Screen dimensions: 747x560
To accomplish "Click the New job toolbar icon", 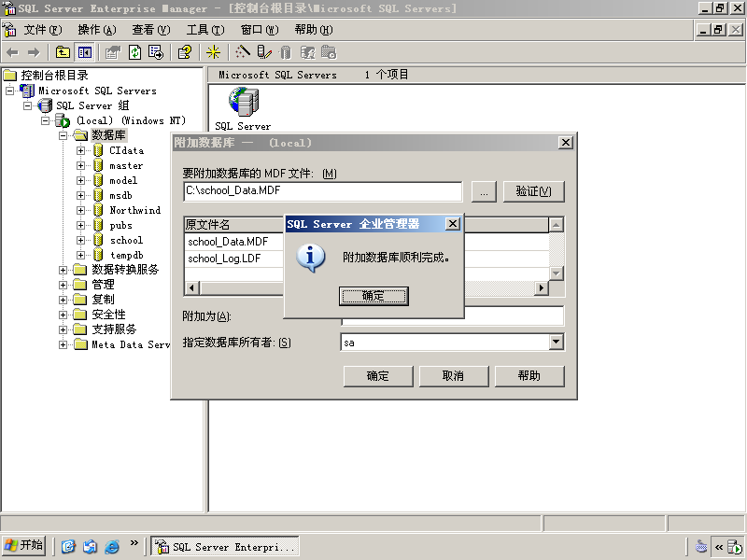I will (x=329, y=52).
